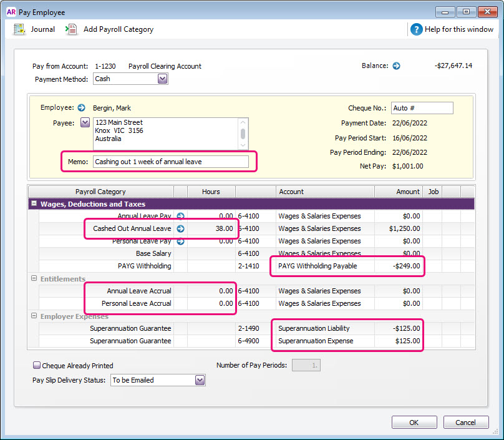Click the Payee address text box

coord(166,134)
